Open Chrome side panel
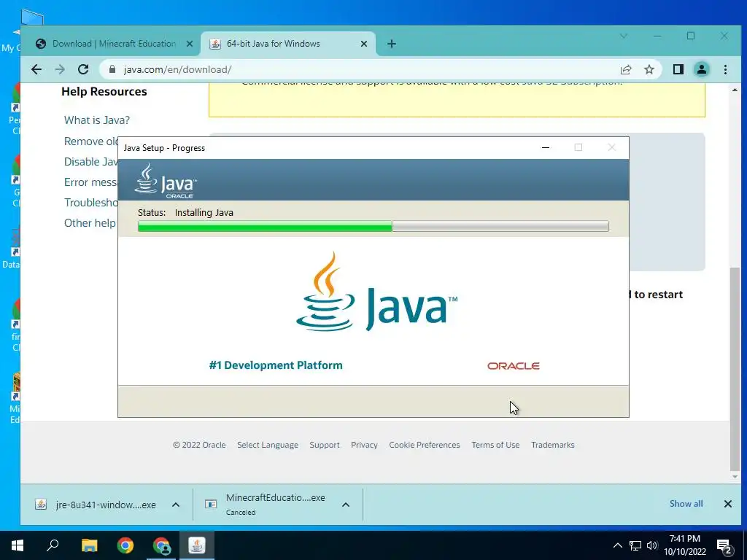 click(678, 69)
